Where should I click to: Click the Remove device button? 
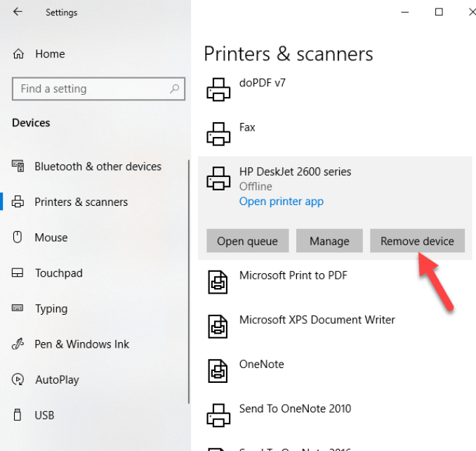[x=417, y=241]
